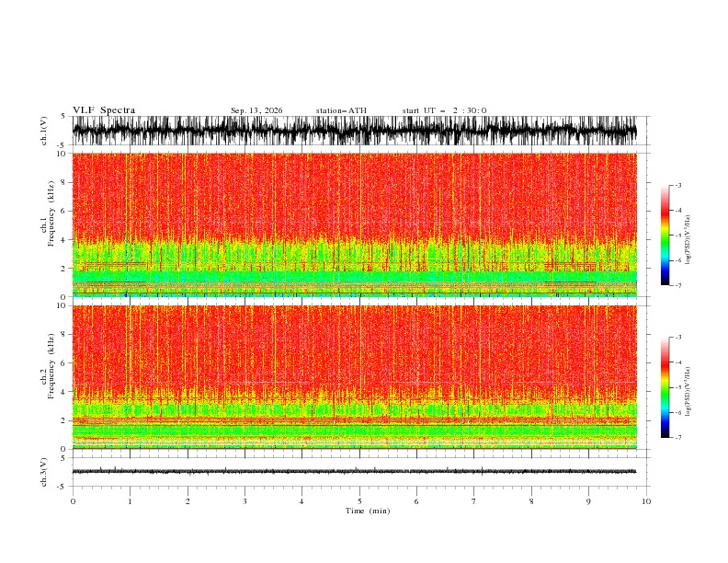
Task: Click the lower color scale bar
Action: (x=665, y=387)
